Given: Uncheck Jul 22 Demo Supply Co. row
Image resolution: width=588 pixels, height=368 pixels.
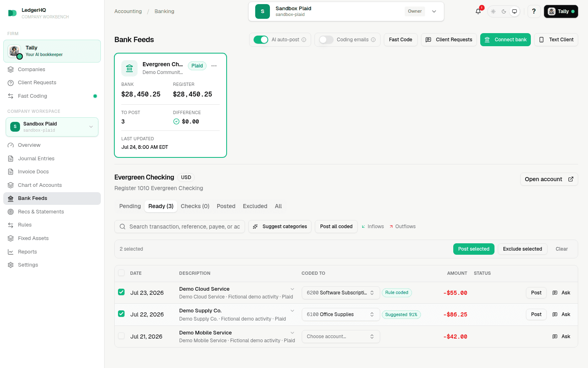Looking at the screenshot, I should (x=121, y=314).
